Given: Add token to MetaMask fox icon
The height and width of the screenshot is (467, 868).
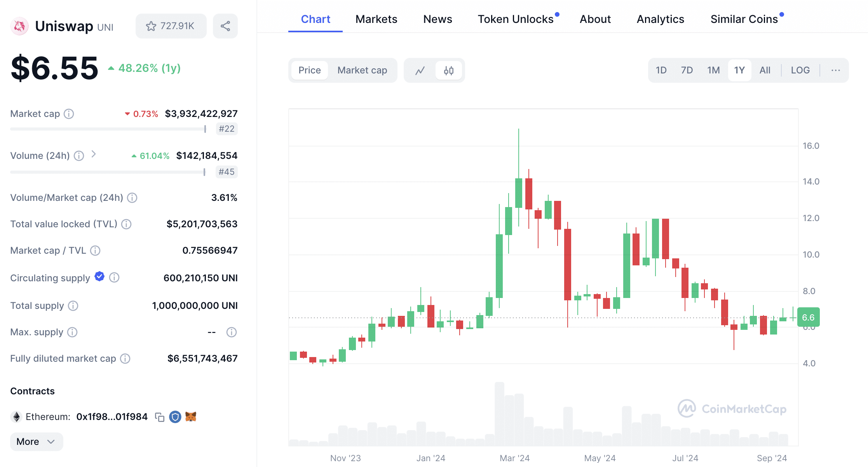Looking at the screenshot, I should tap(191, 417).
